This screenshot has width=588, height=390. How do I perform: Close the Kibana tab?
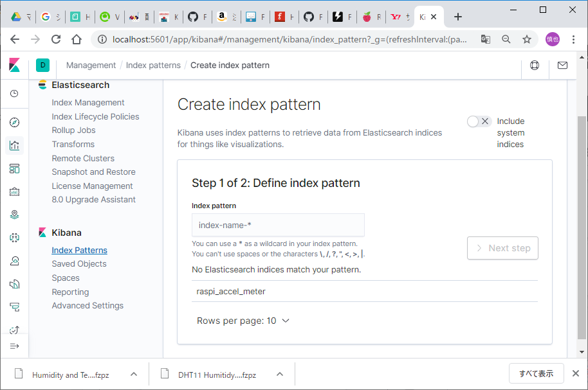tap(434, 17)
